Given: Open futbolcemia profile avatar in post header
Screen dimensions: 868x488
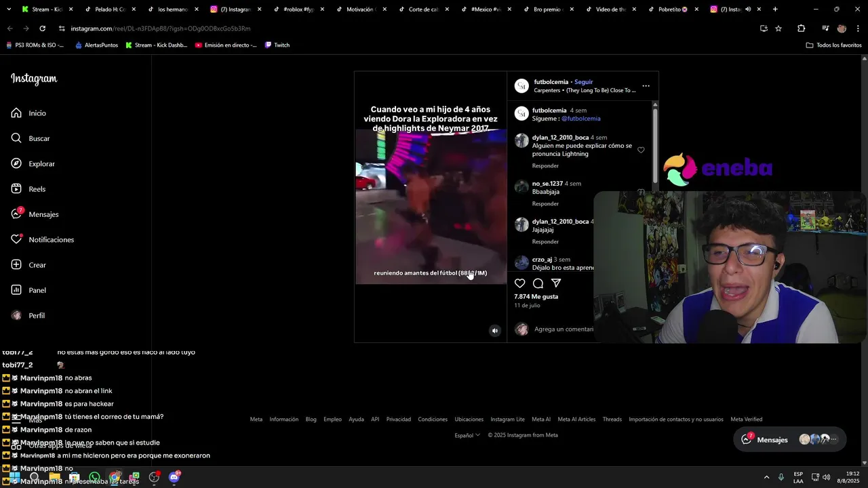Looking at the screenshot, I should pyautogui.click(x=521, y=86).
